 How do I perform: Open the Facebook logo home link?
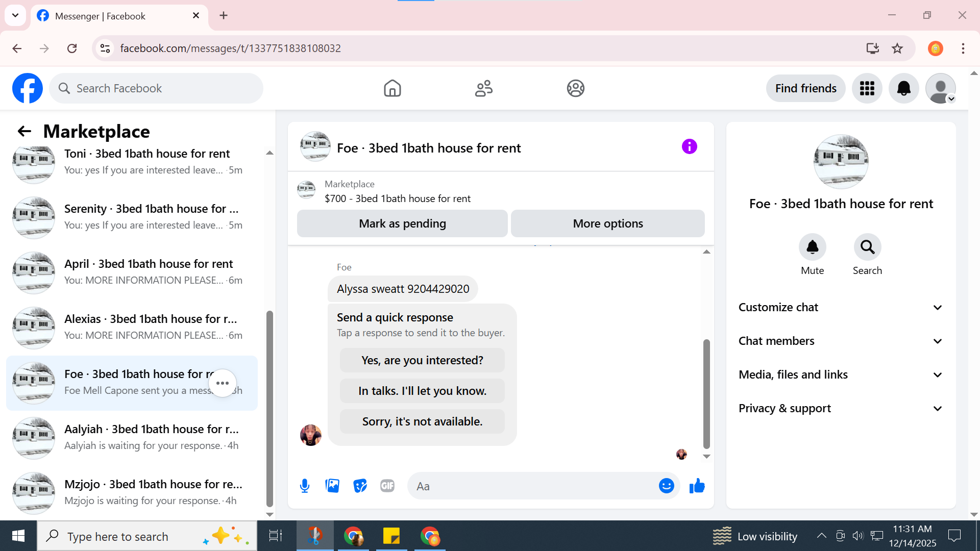pos(28,88)
